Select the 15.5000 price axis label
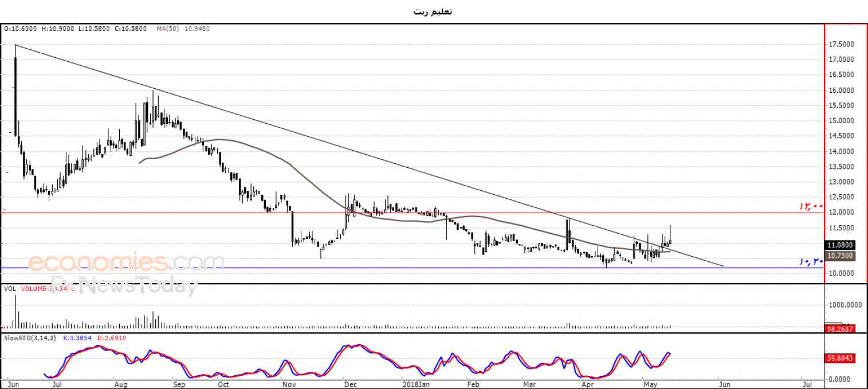868x389 pixels. 843,106
